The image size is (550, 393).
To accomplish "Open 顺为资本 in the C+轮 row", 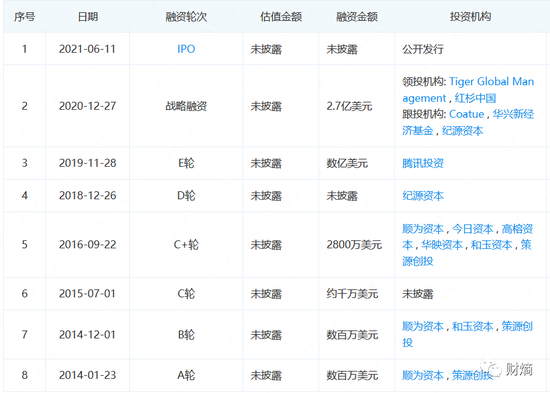I will pyautogui.click(x=423, y=229).
